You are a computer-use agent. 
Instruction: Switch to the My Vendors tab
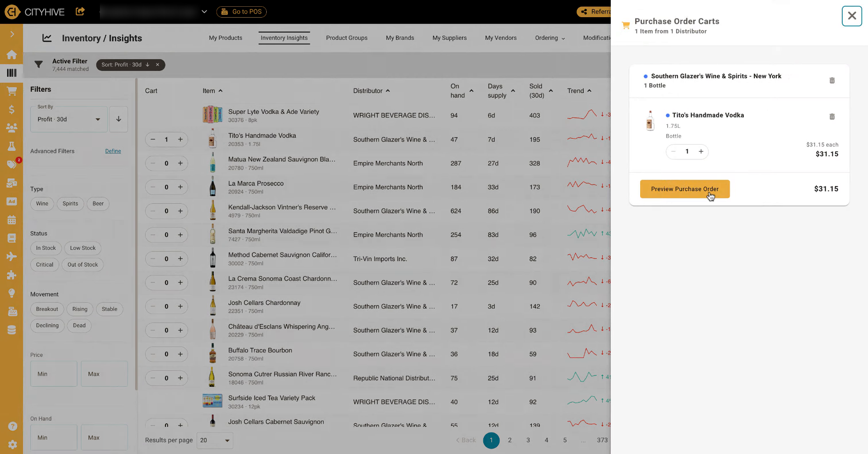[501, 38]
